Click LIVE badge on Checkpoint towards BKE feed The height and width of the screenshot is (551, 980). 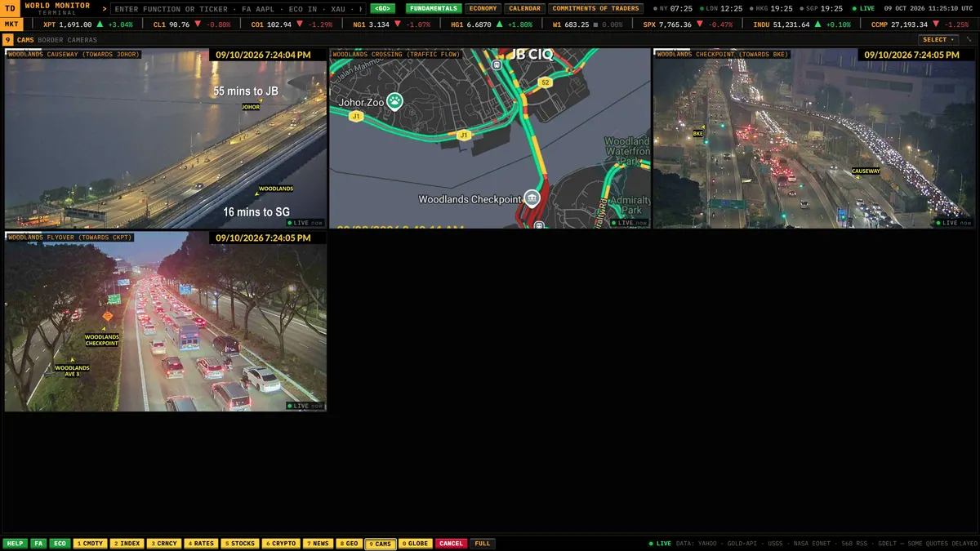953,222
